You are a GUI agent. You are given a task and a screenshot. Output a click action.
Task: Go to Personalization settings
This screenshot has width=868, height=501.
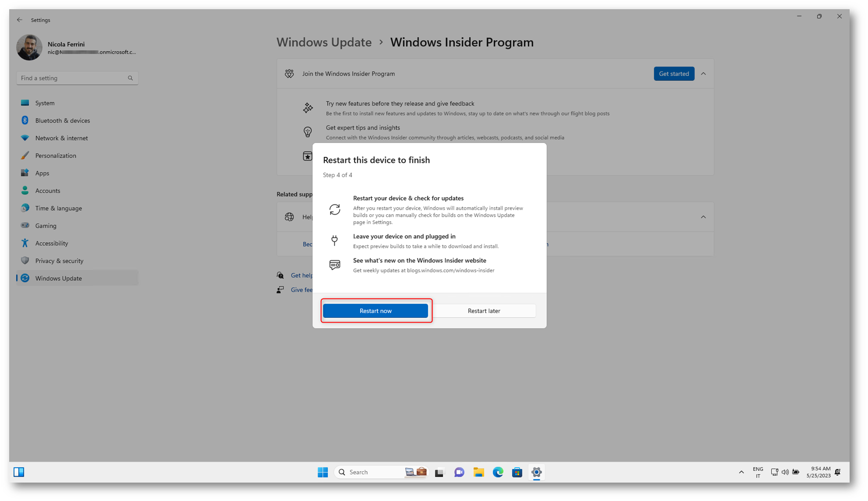[x=56, y=155]
